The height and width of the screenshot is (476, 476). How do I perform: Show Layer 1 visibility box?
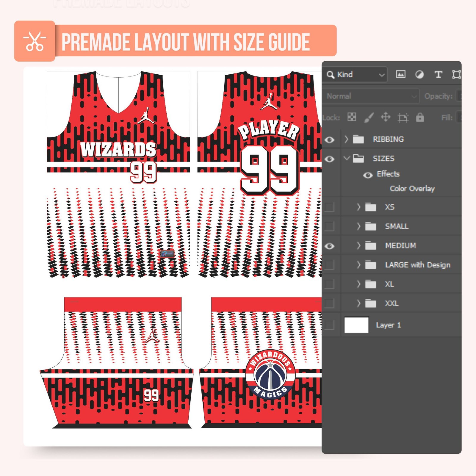pos(329,325)
